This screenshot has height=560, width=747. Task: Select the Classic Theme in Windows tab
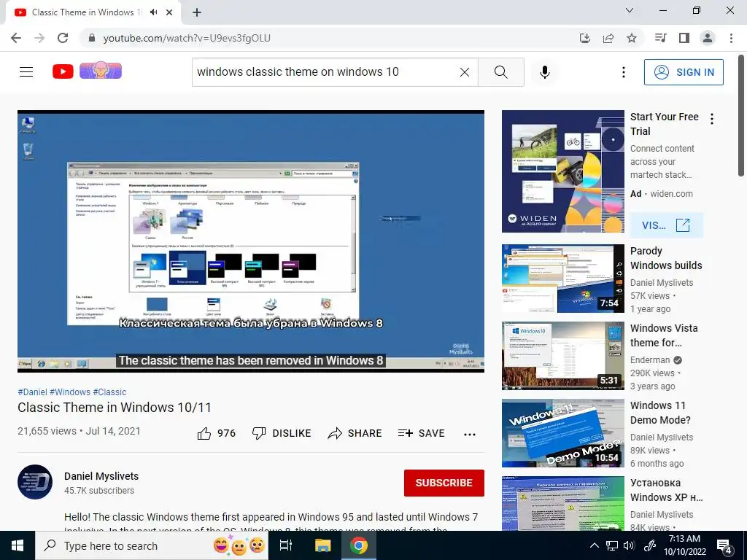point(93,12)
